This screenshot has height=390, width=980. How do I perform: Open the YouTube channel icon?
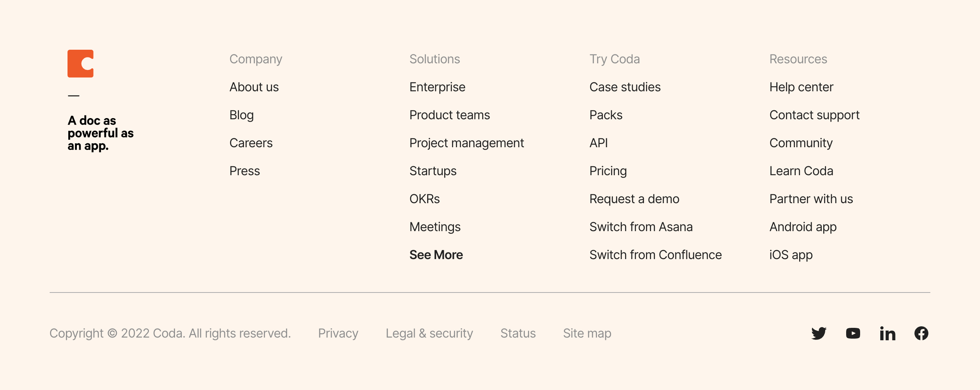853,333
